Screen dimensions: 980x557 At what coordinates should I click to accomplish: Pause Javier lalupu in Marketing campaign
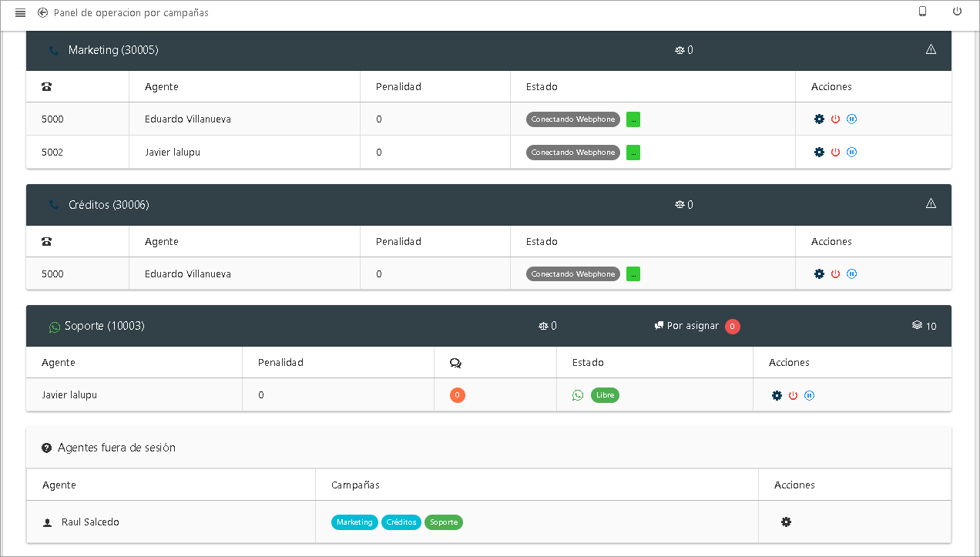851,153
